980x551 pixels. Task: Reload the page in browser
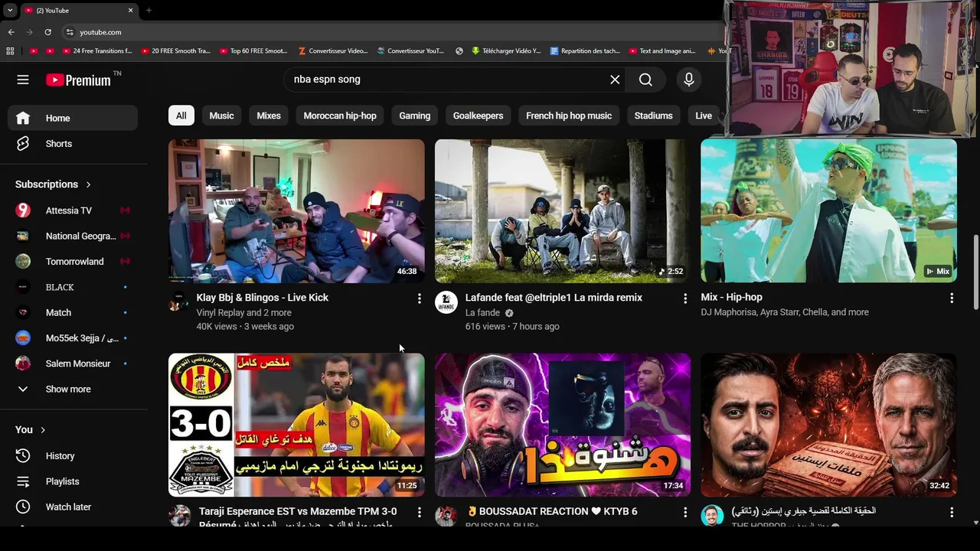(47, 32)
